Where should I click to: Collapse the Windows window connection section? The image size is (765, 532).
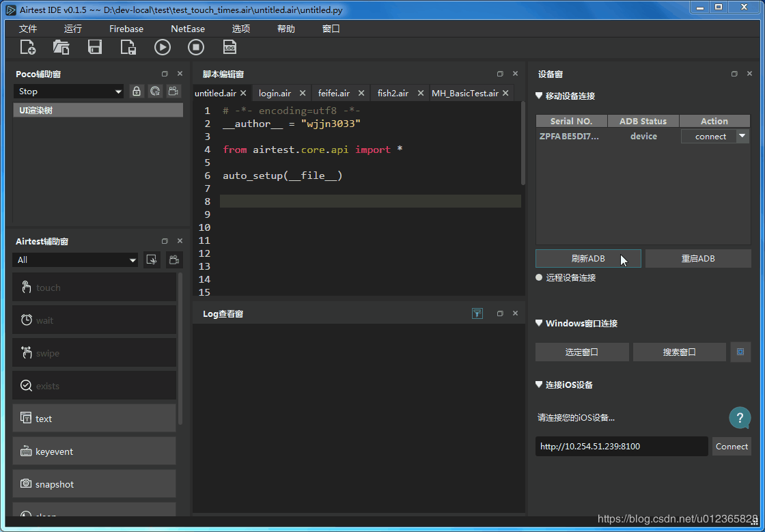tap(539, 323)
